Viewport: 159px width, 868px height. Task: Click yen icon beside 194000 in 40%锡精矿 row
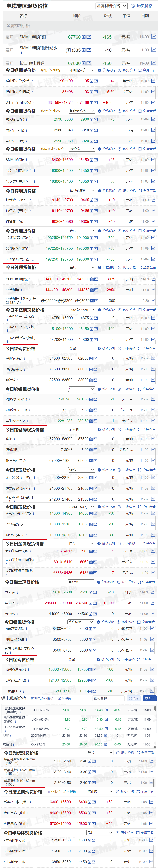click(91, 238)
